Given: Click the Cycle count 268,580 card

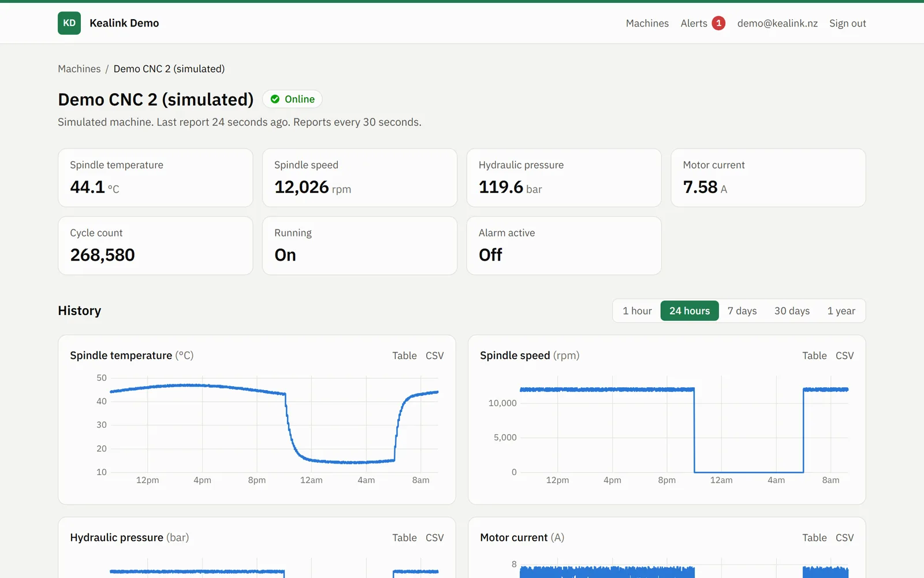Looking at the screenshot, I should [155, 246].
